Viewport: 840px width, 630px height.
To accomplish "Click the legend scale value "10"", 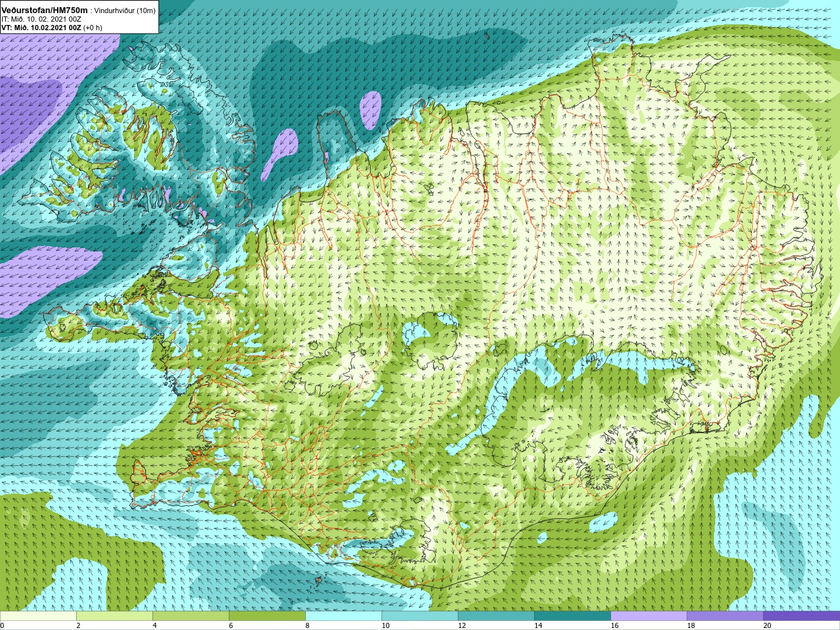I will (386, 625).
